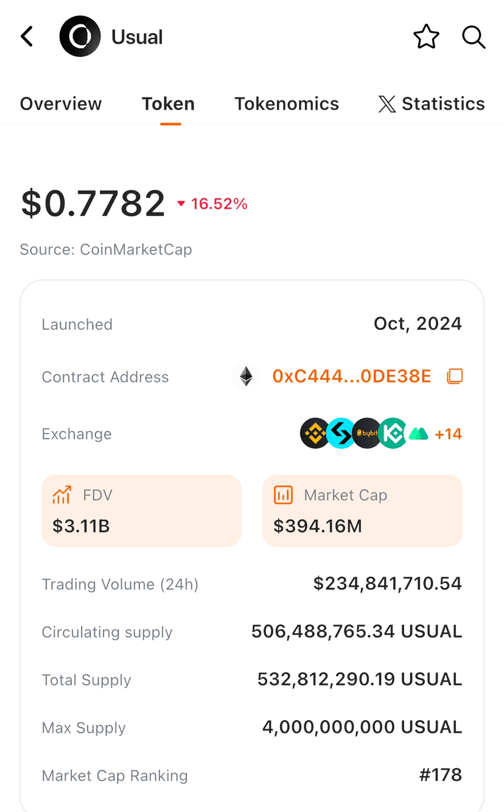
Task: Select the green MEXC exchange icon
Action: (419, 433)
